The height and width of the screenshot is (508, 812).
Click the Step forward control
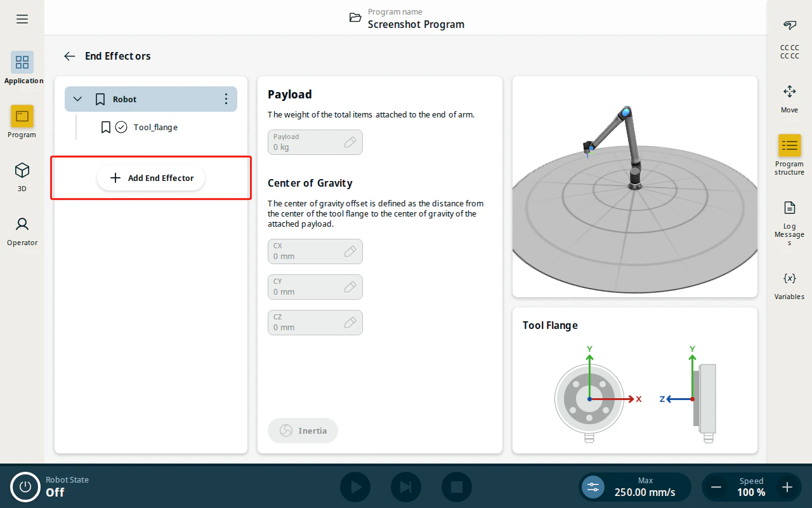[x=406, y=487]
